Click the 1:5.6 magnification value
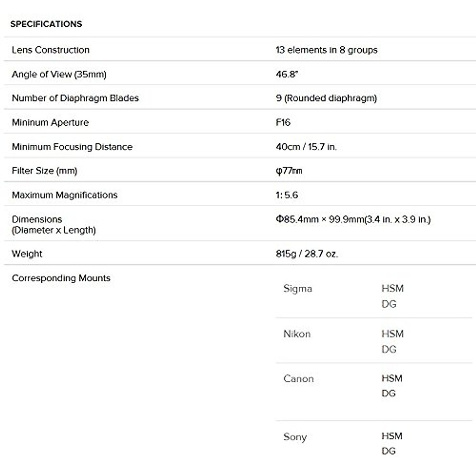The height and width of the screenshot is (476, 476). pos(287,195)
